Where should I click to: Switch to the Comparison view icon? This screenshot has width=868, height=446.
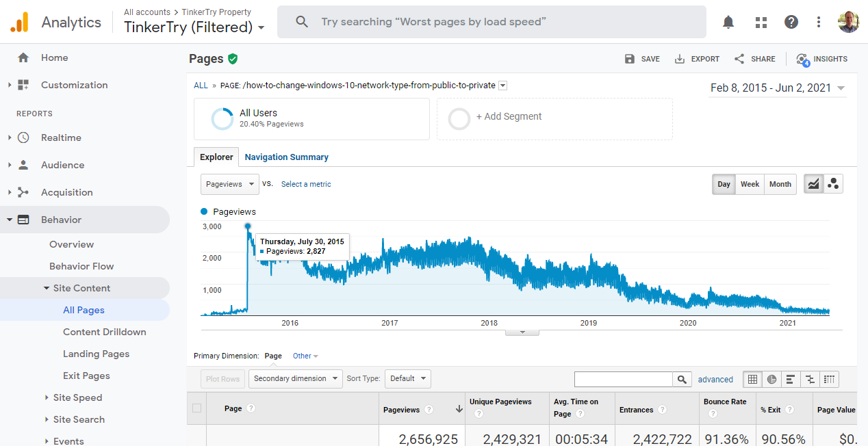pos(810,379)
